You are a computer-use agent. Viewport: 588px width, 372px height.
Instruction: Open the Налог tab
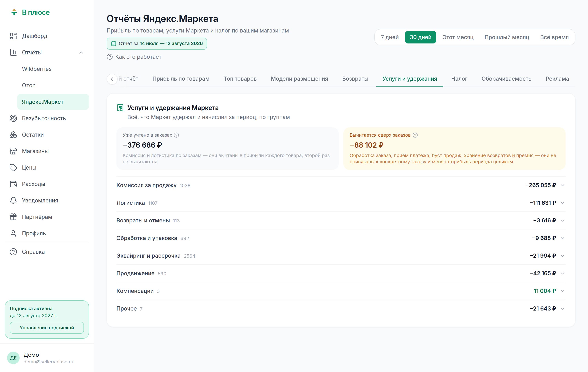[459, 79]
